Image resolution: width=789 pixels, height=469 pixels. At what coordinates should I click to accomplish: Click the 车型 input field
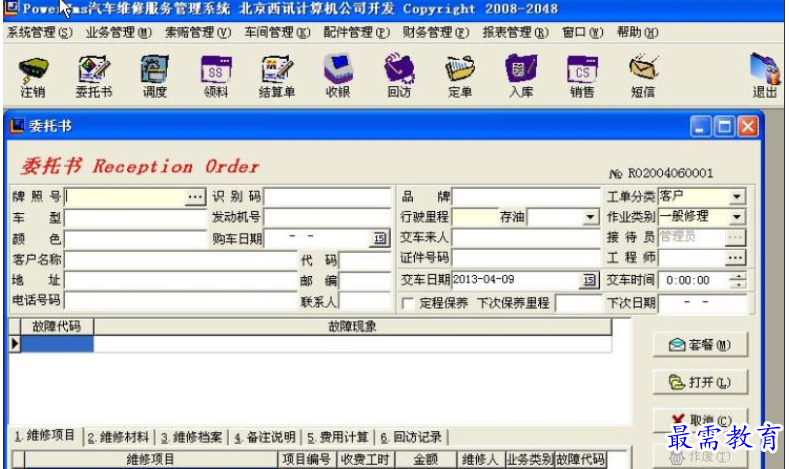click(135, 218)
